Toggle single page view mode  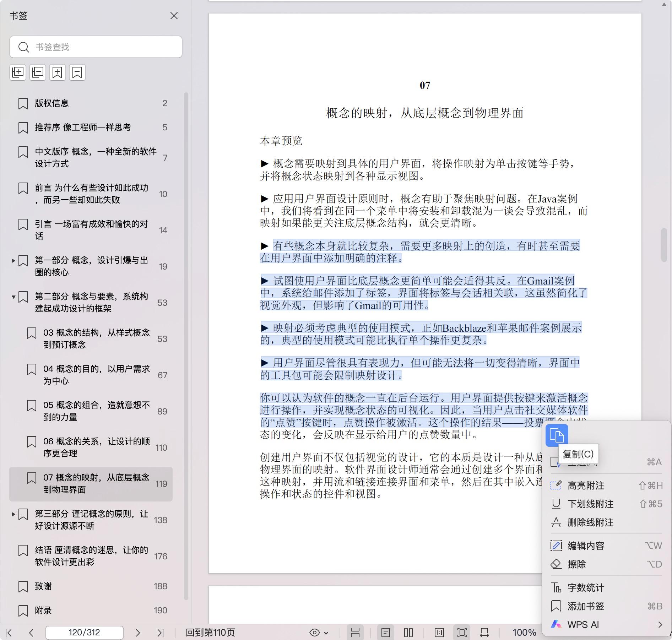coord(385,633)
